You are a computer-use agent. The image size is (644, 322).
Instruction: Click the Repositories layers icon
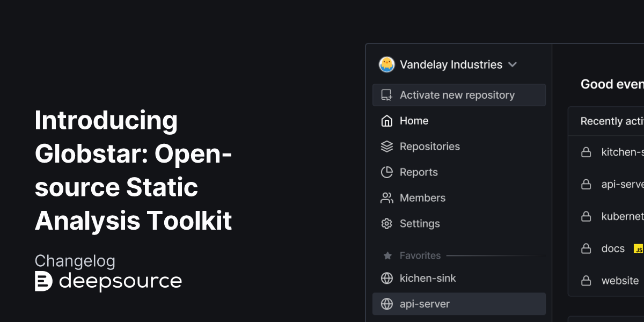point(386,147)
